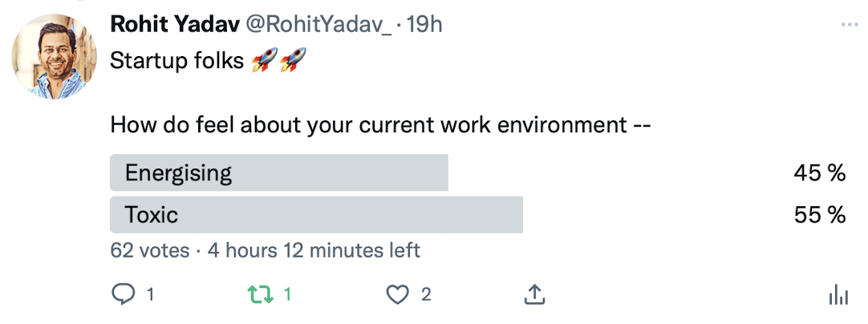Like the tweet with heart icon

pos(398,295)
